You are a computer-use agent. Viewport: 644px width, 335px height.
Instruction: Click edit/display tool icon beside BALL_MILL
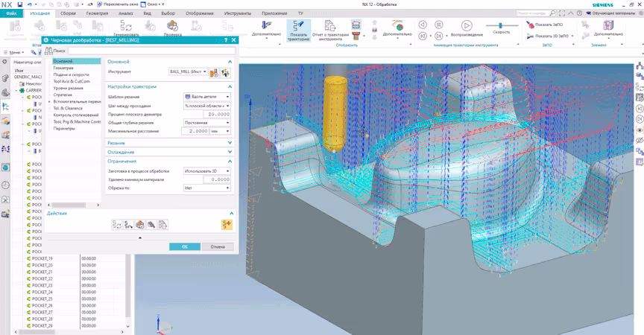click(226, 73)
